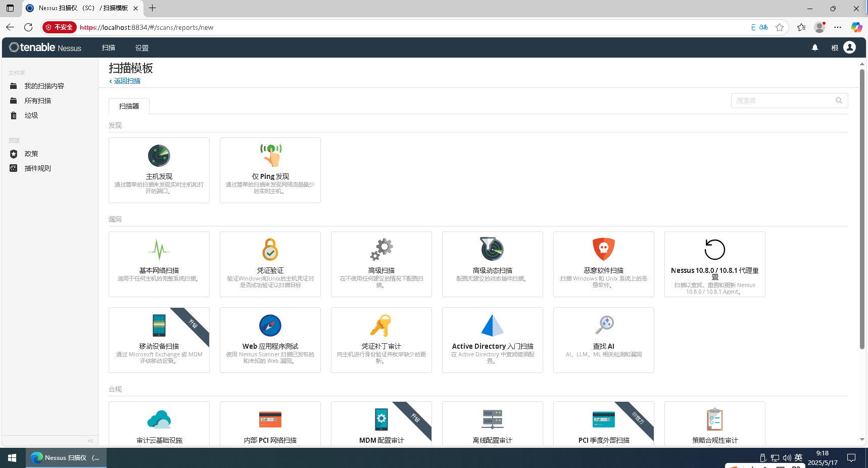Select the 高级扫描 gears template
Viewport: 868px width, 468px height.
point(381,250)
